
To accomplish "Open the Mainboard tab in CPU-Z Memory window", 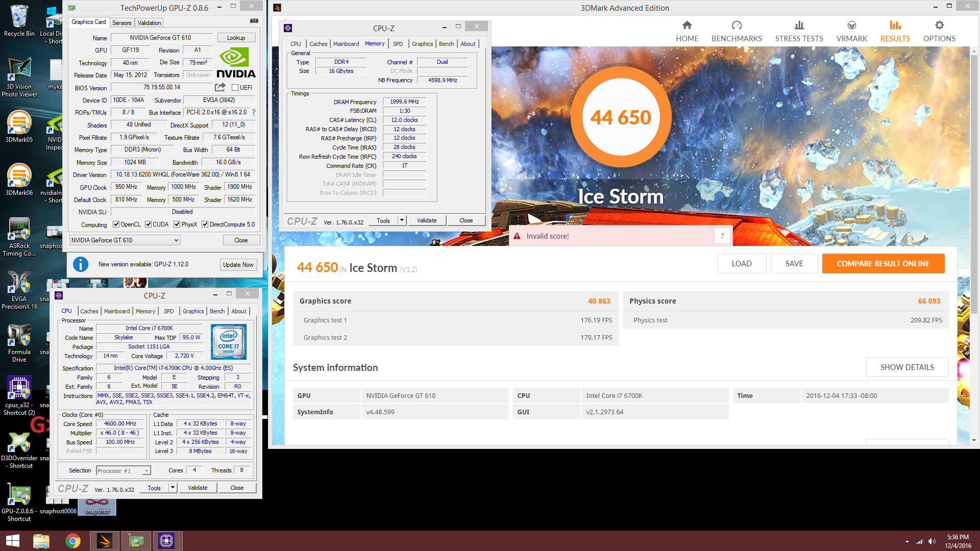I will click(x=346, y=44).
